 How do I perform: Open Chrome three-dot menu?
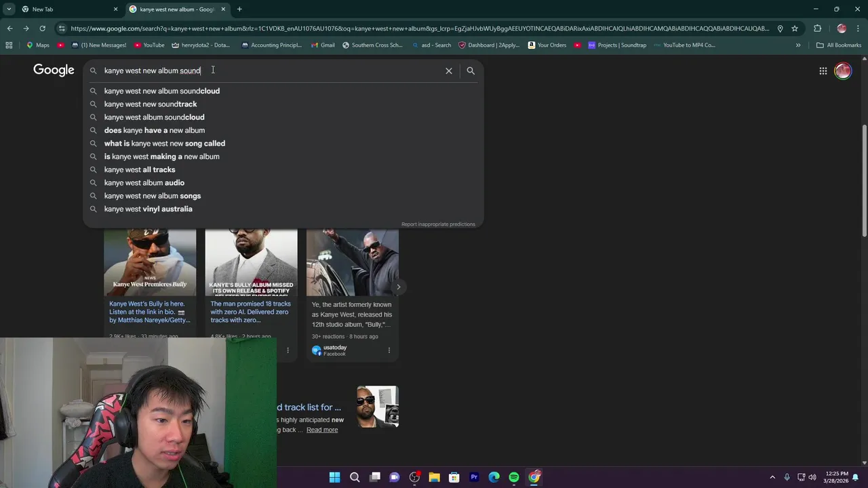tap(858, 28)
